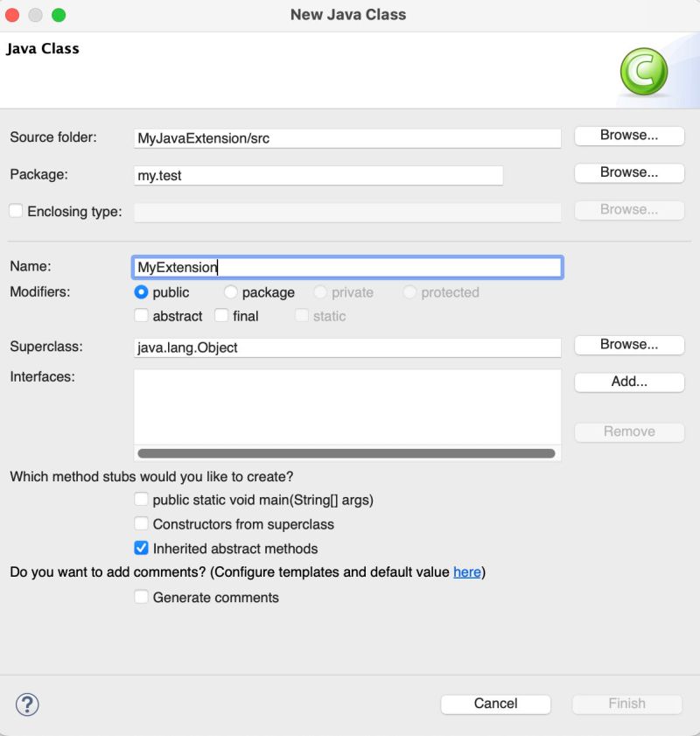Open help via the question mark icon

26,704
